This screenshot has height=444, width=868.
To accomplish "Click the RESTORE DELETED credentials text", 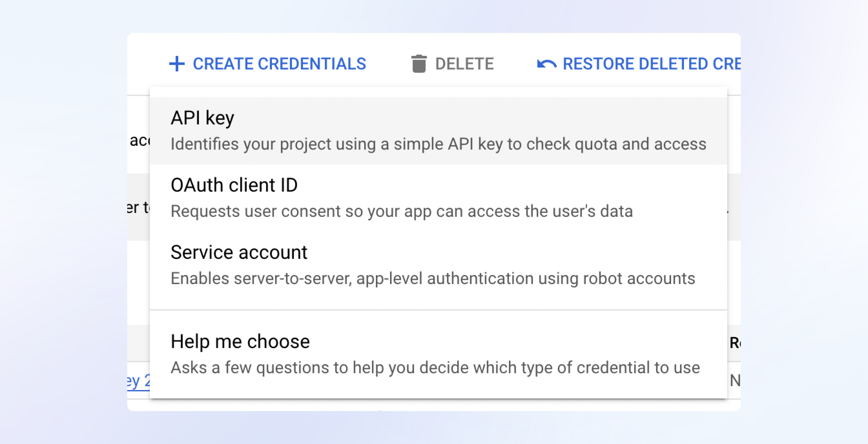I will point(651,64).
